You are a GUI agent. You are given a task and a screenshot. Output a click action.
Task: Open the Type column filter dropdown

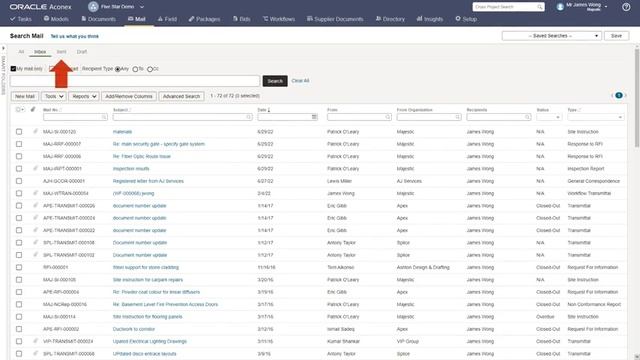click(596, 117)
